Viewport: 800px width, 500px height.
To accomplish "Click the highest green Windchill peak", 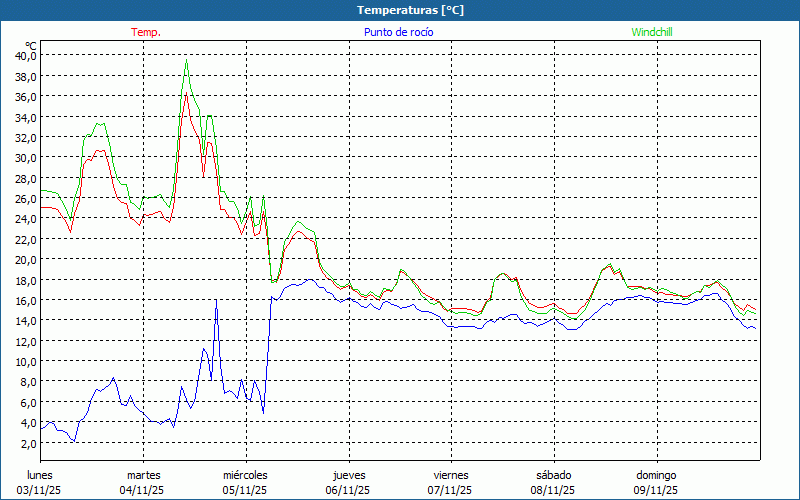I will [186, 60].
